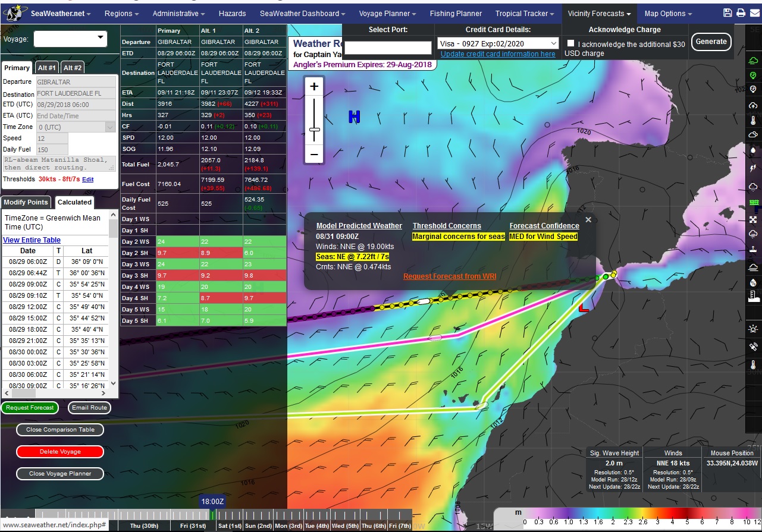Screen dimensions: 762x532
Task: Toggle the green pressure gauge layer icon
Action: (x=753, y=75)
